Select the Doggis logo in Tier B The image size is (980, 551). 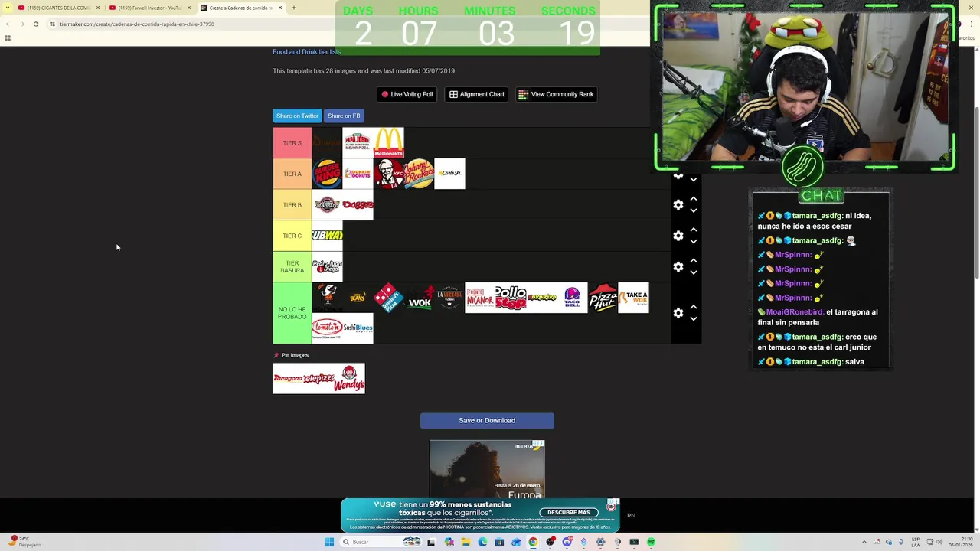tap(358, 205)
